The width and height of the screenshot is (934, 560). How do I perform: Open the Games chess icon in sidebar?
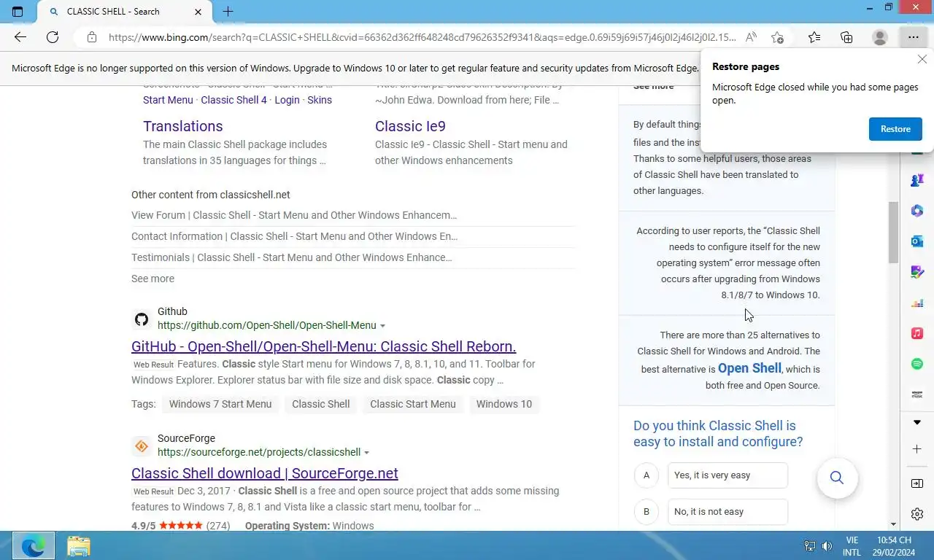917,179
